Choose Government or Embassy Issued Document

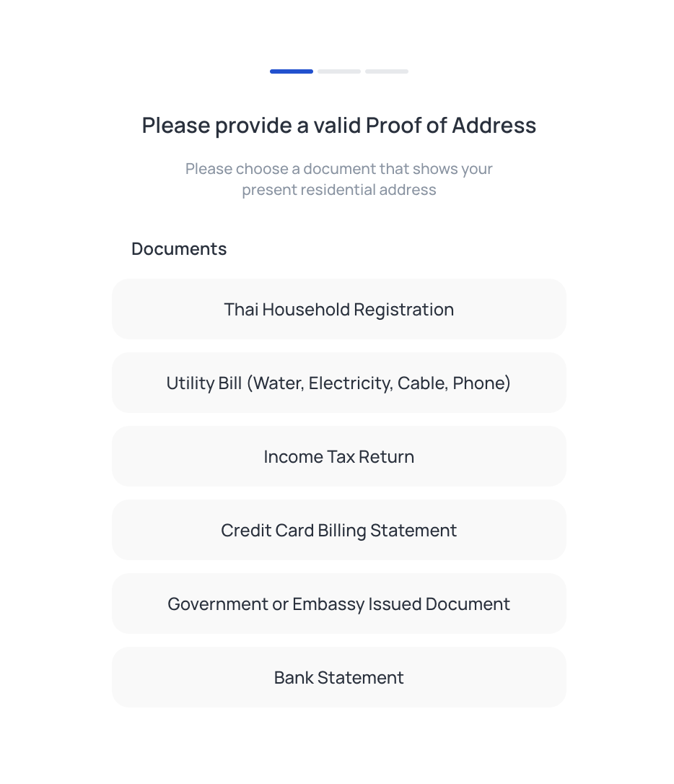pyautogui.click(x=338, y=604)
